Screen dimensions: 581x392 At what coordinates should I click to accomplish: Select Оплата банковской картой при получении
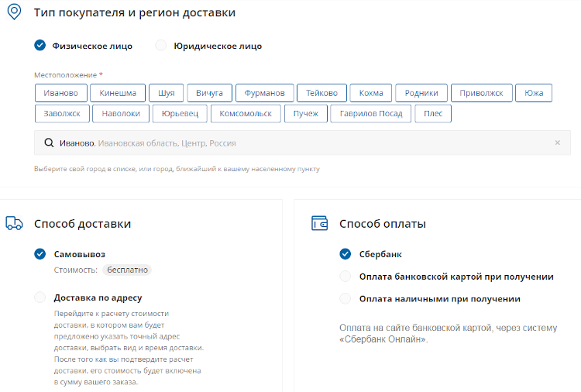click(346, 277)
